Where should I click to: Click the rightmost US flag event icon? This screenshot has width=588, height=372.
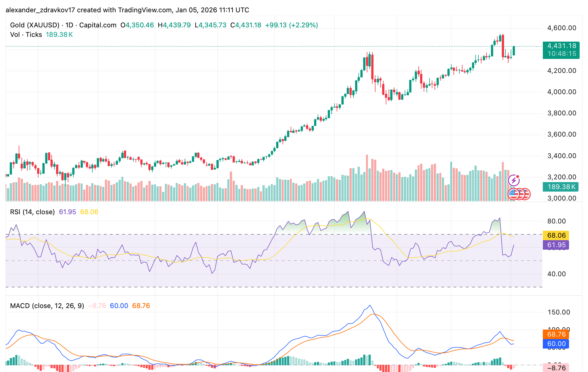(x=527, y=194)
